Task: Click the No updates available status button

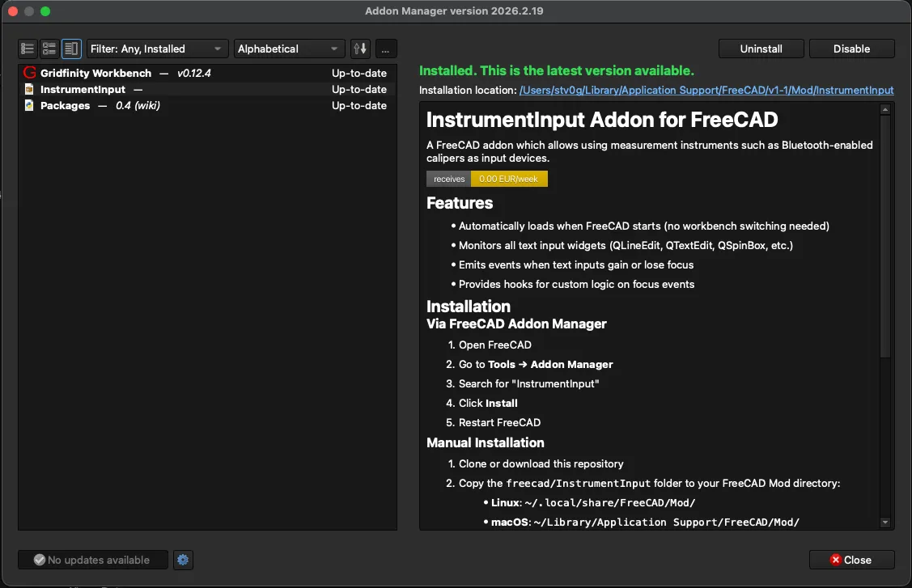Action: coord(92,560)
